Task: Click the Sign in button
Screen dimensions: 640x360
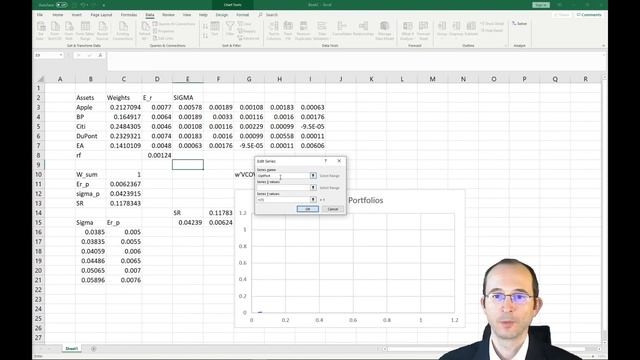Action: point(540,5)
